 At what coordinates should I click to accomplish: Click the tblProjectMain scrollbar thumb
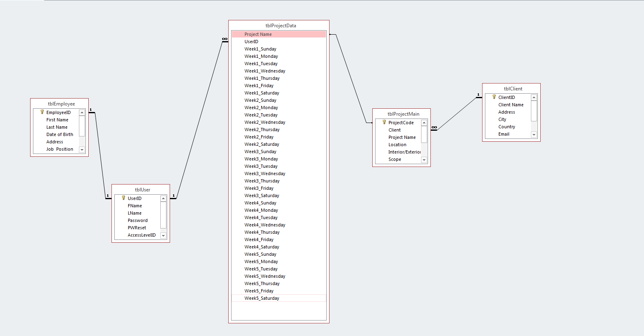click(x=424, y=134)
